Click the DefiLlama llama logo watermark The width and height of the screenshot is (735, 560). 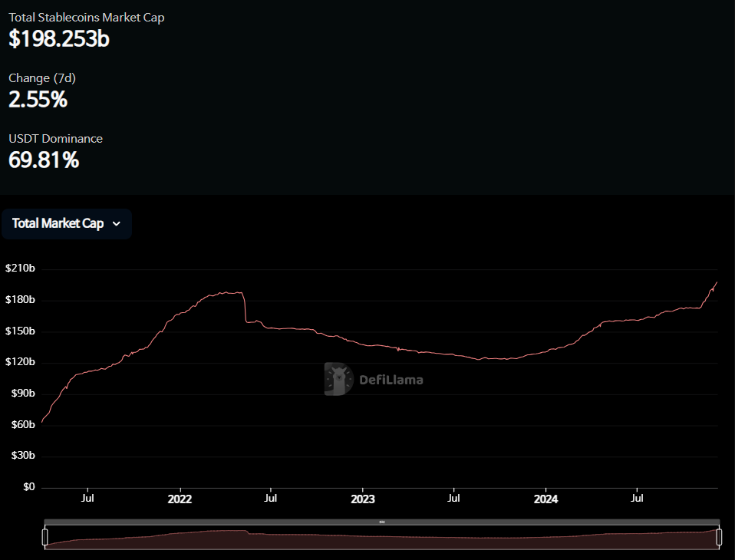[338, 379]
